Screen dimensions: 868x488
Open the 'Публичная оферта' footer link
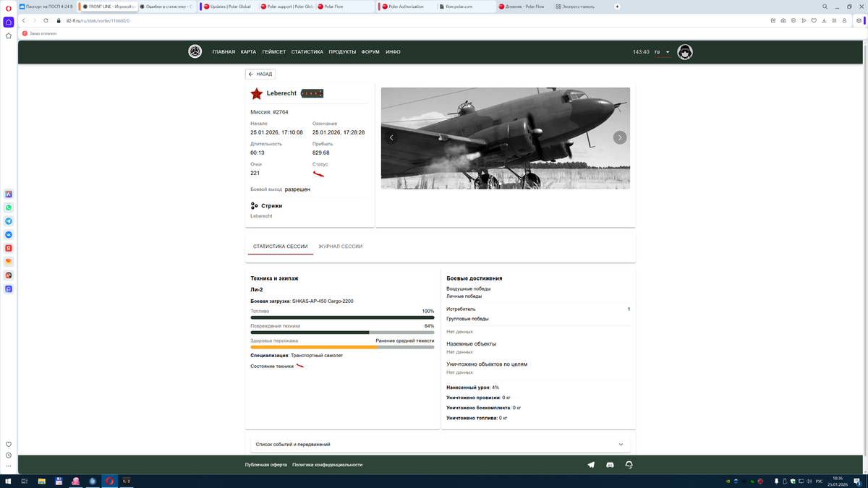tap(265, 465)
